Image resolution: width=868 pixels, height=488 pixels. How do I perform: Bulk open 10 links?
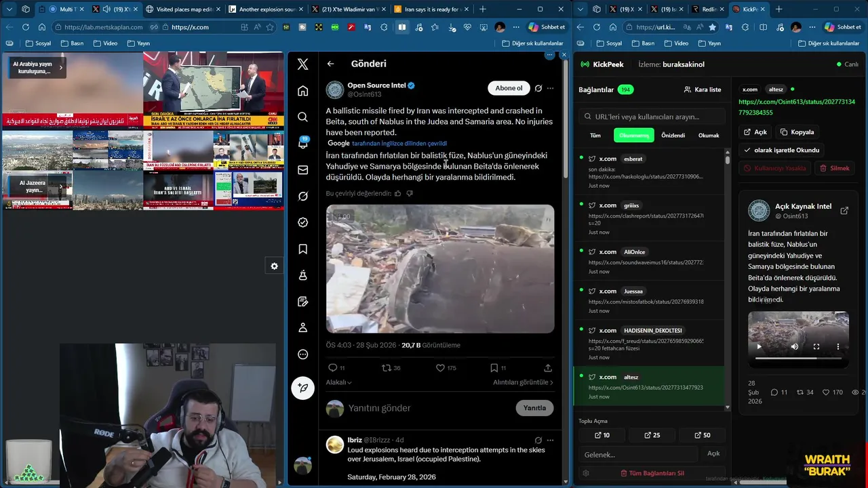pos(602,435)
